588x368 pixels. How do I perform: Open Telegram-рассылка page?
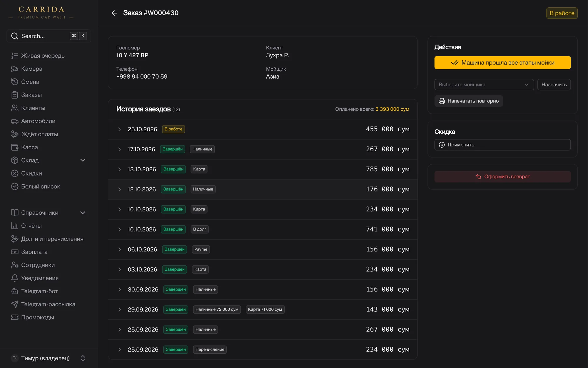click(x=49, y=304)
